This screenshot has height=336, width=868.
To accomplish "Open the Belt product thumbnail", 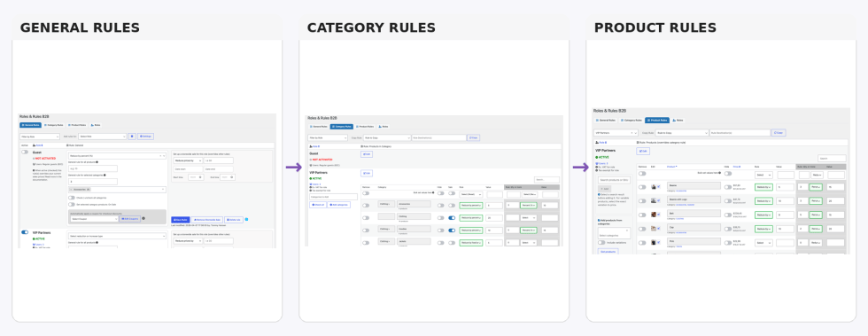I will (x=654, y=214).
